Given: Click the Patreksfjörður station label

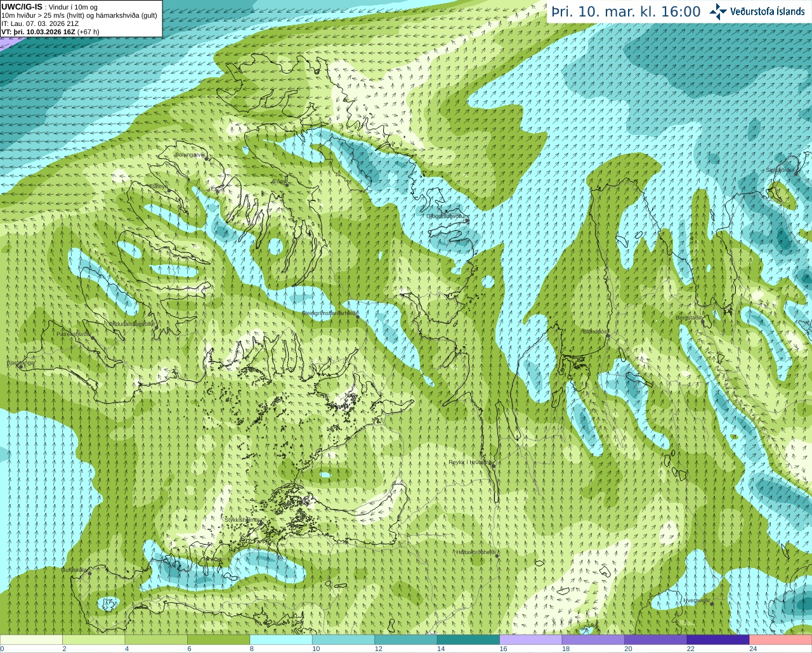Looking at the screenshot, I should (x=74, y=333).
